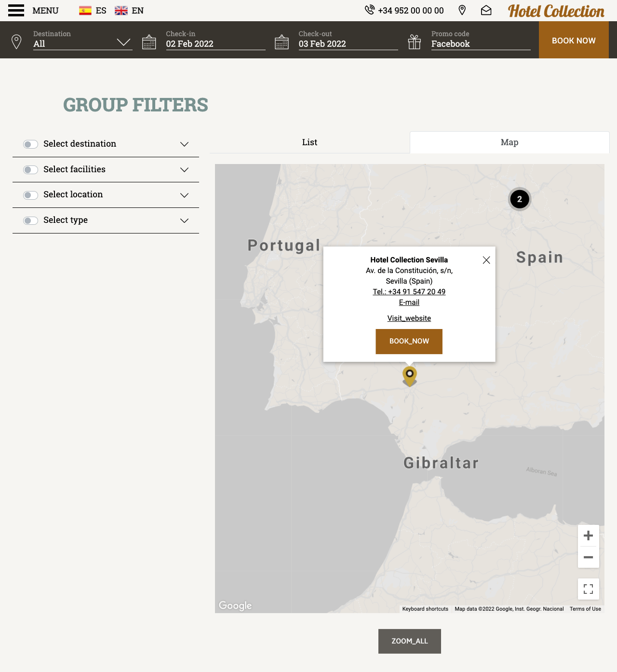Image resolution: width=617 pixels, height=672 pixels.
Task: Expand the Select facilities filter chevron
Action: pyautogui.click(x=184, y=170)
